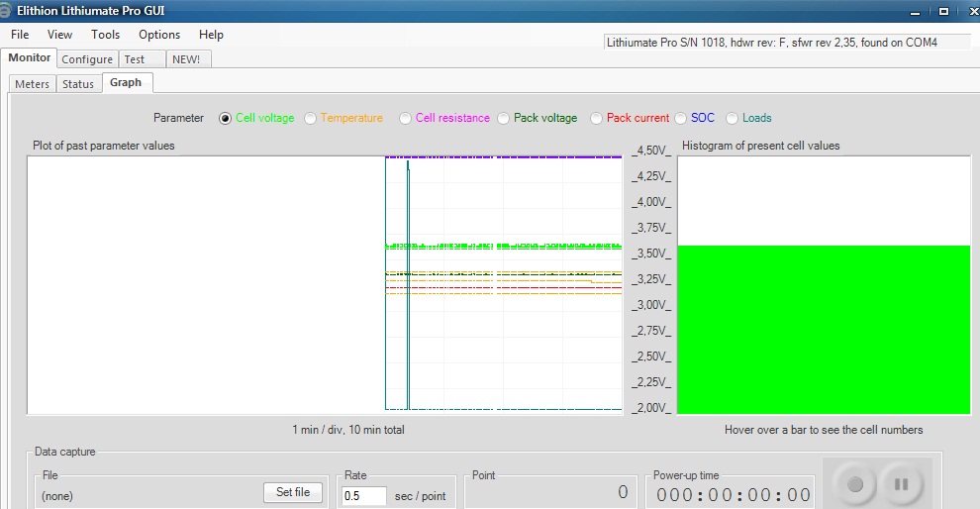Image resolution: width=980 pixels, height=509 pixels.
Task: Pause data capture with the pause button
Action: pyautogui.click(x=901, y=484)
